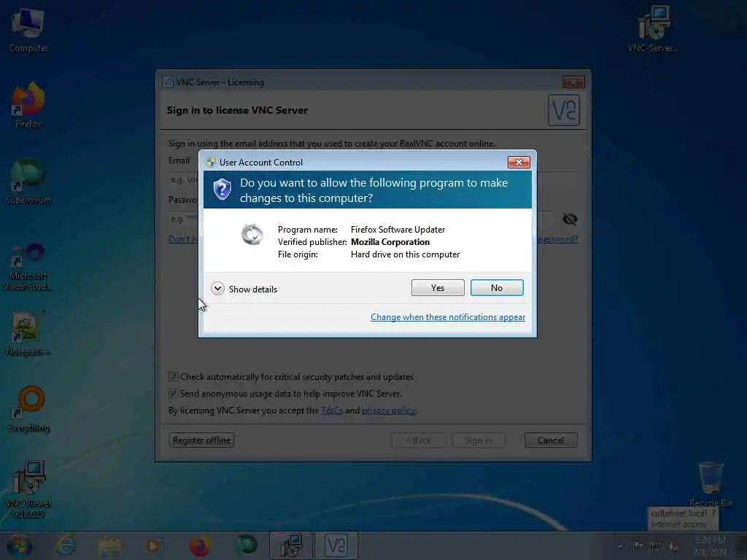Click the User Account Control title shield icon
Image resolution: width=747 pixels, height=560 pixels.
[x=211, y=163]
